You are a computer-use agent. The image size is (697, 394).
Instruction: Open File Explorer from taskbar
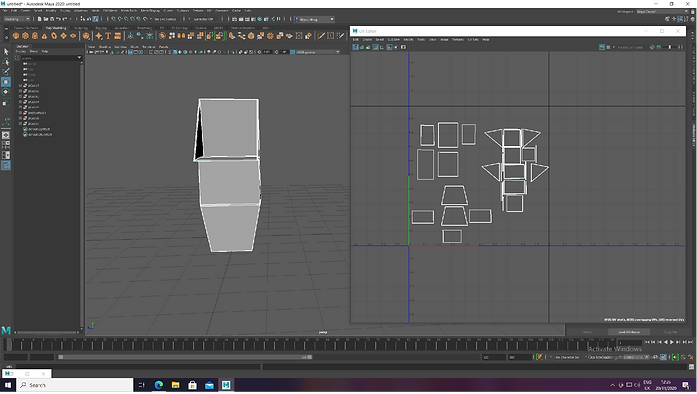176,385
